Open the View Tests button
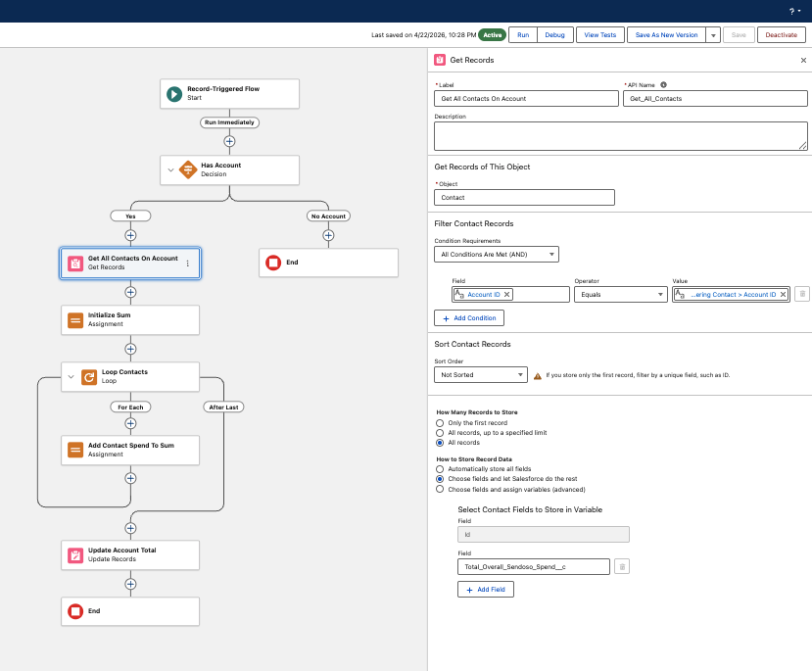 tap(600, 35)
